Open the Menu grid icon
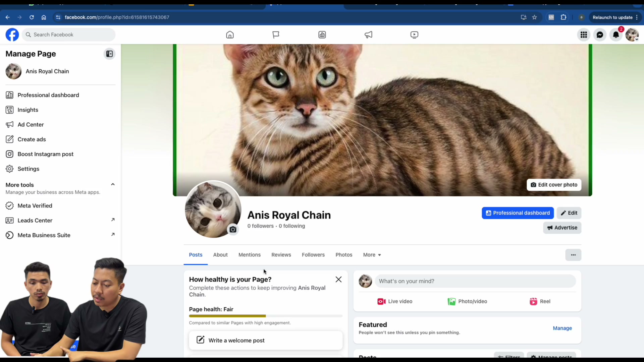Image resolution: width=644 pixels, height=362 pixels. click(584, 35)
